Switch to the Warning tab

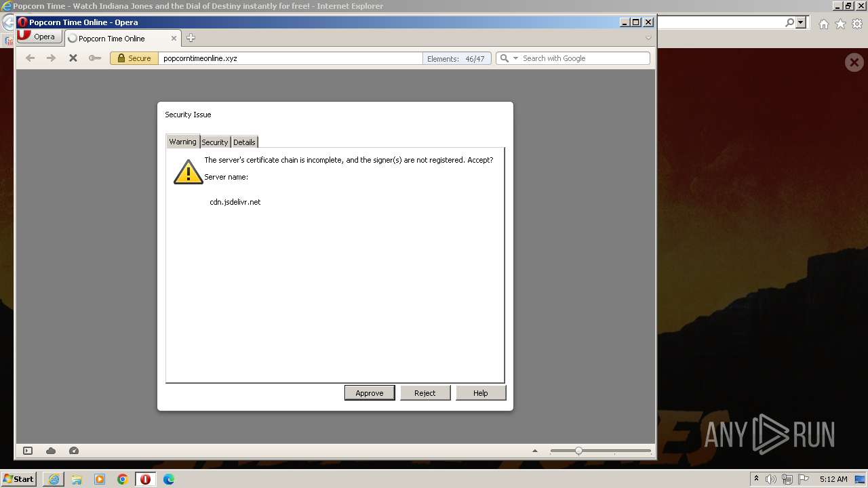point(182,141)
